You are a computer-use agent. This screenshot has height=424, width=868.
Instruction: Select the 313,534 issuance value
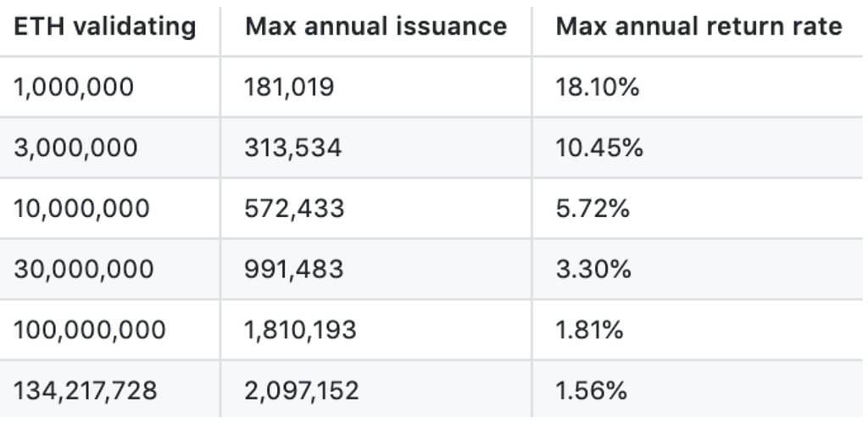(x=293, y=148)
